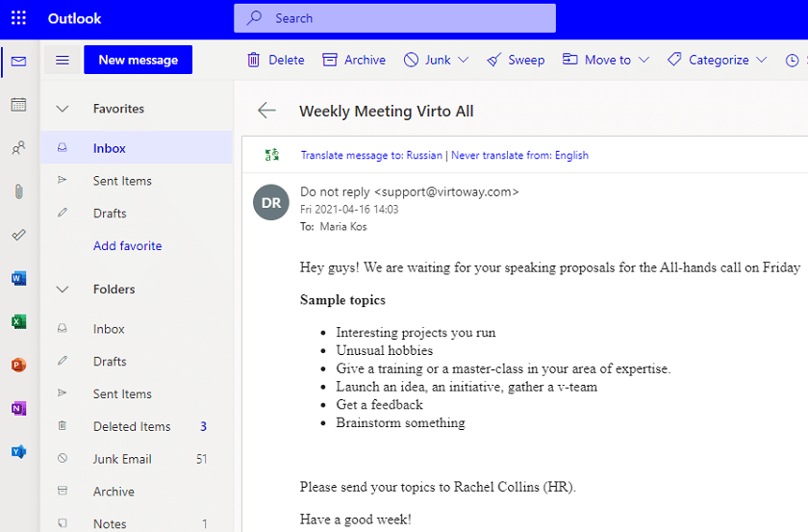Click the Search input field

(394, 18)
